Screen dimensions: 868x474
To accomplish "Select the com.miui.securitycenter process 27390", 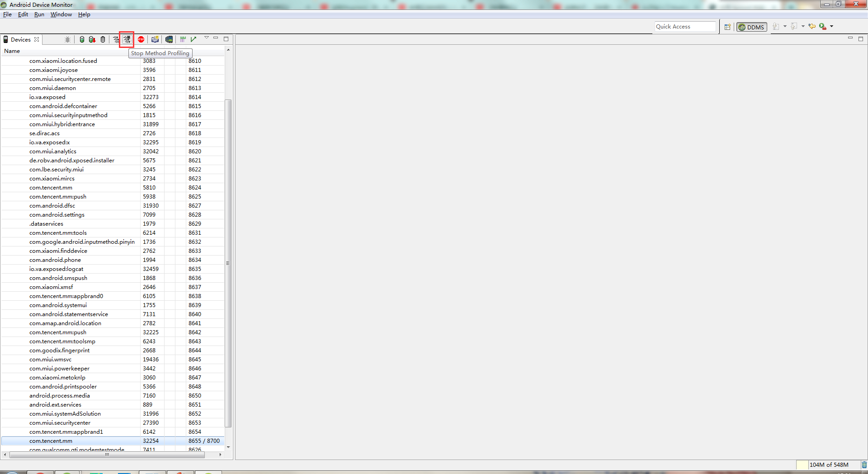I will point(113,422).
